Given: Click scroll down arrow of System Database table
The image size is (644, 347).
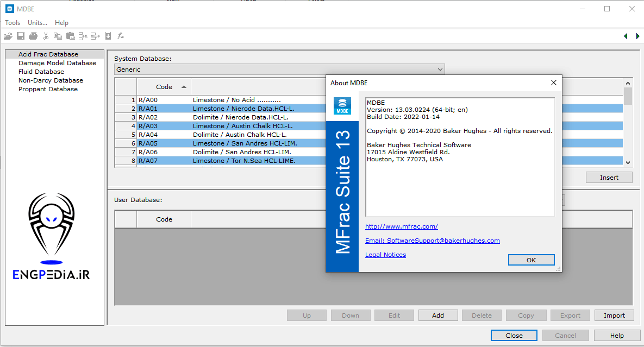Looking at the screenshot, I should pyautogui.click(x=628, y=163).
